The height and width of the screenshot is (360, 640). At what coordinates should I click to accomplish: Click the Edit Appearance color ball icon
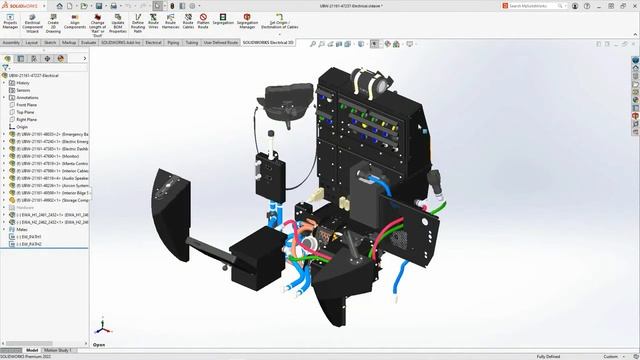[x=387, y=44]
